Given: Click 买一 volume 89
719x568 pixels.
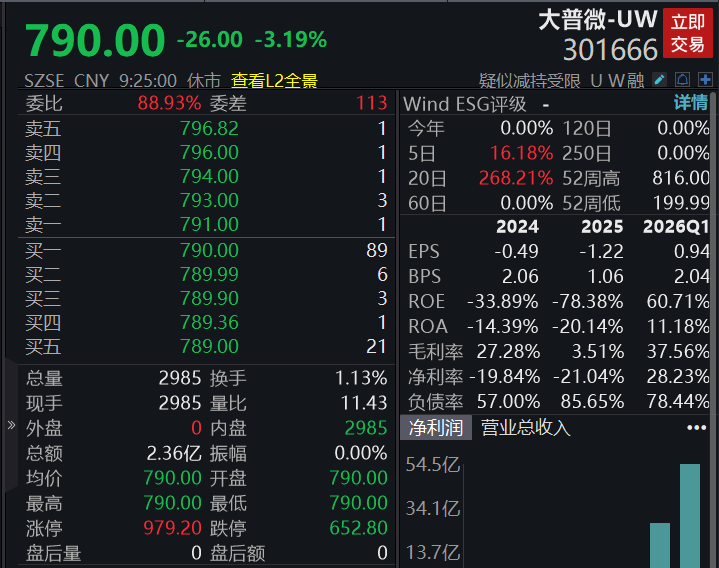Looking at the screenshot, I should pyautogui.click(x=377, y=250).
